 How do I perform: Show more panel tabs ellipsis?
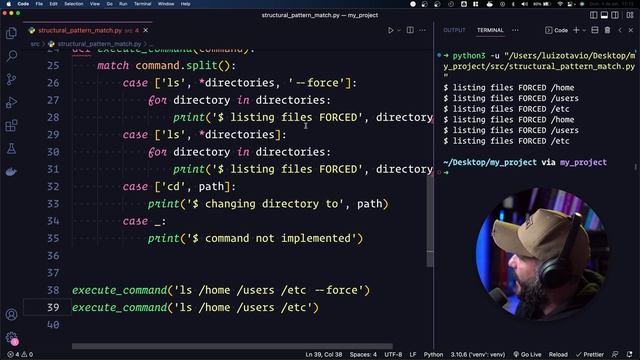pos(516,30)
